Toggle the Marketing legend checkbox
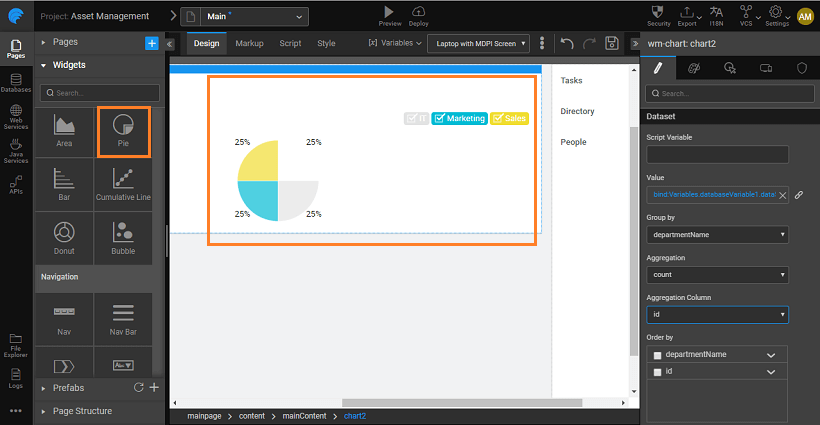The width and height of the screenshot is (820, 425). point(439,118)
